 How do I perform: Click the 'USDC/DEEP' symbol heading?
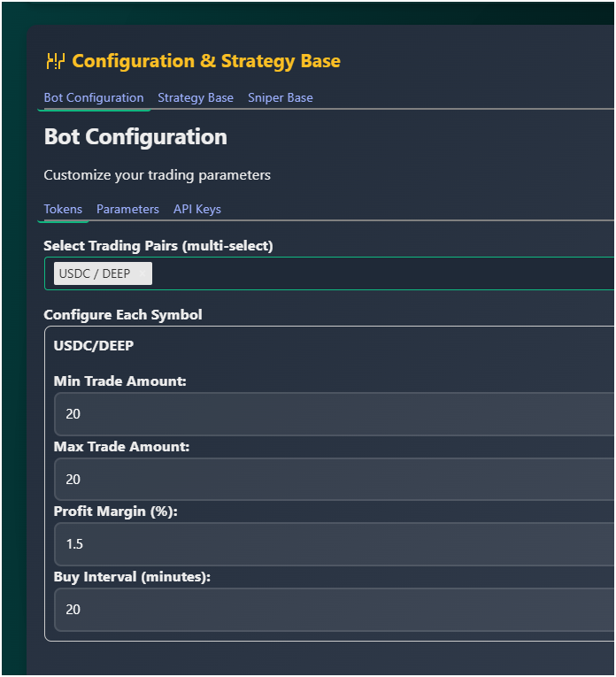[94, 345]
